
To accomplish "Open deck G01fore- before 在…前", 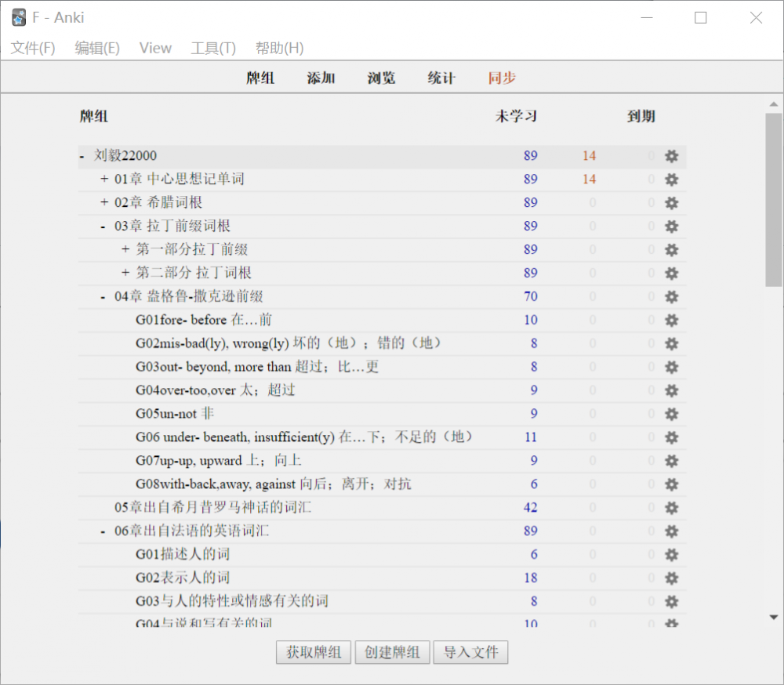I will (204, 320).
